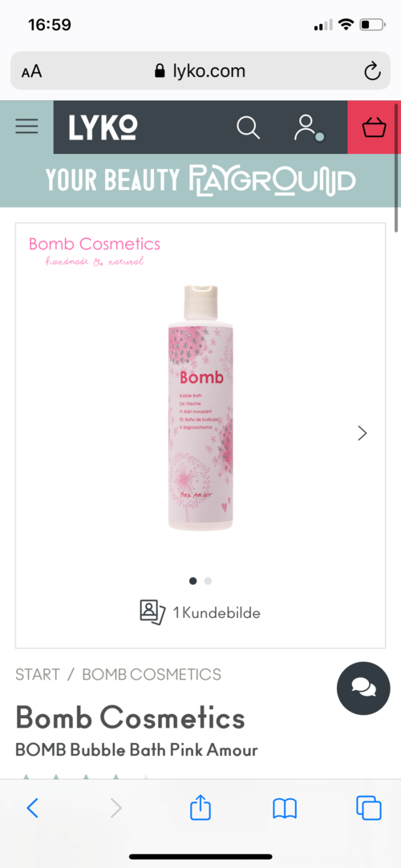Viewport: 401px width, 868px height.
Task: Show open Safari tabs overview
Action: 369,808
